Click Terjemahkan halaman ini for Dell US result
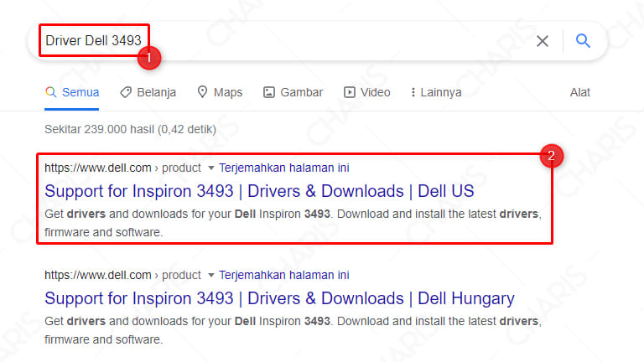 point(283,168)
